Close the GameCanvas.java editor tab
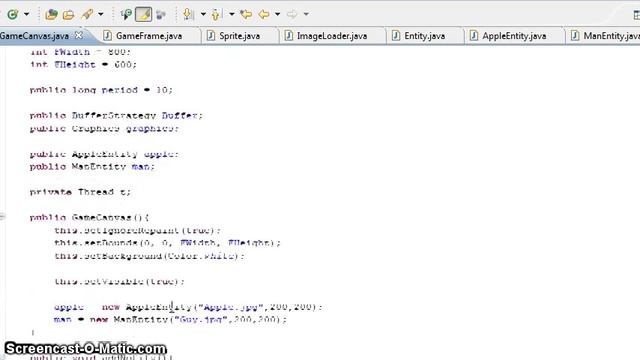 pos(79,36)
